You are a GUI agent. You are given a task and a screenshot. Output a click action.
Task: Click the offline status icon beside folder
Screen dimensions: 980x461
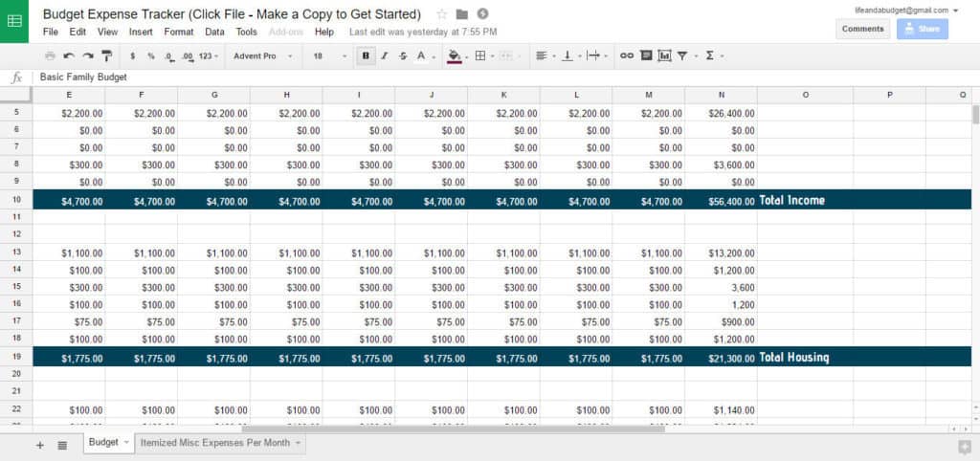point(482,13)
